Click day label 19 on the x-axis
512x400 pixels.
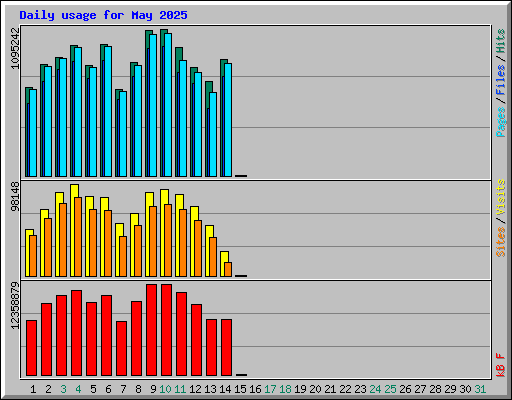click(300, 389)
